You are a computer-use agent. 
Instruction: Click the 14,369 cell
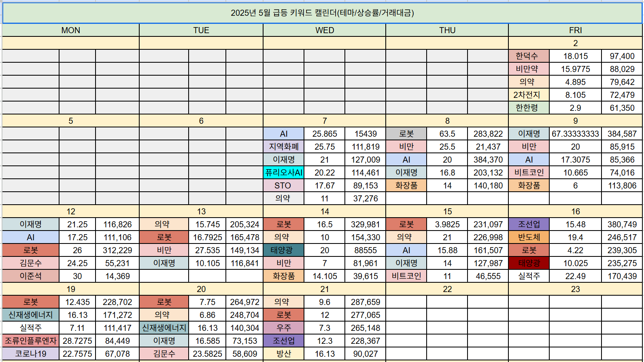pos(117,276)
